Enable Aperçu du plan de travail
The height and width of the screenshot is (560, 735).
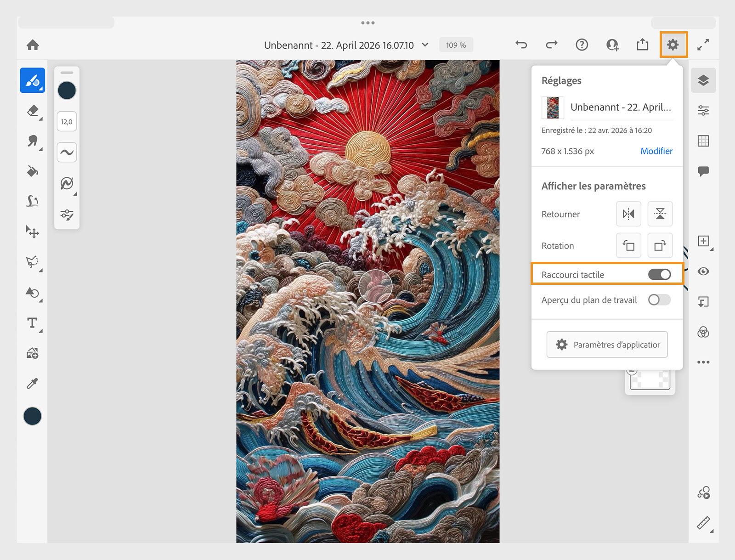click(659, 300)
